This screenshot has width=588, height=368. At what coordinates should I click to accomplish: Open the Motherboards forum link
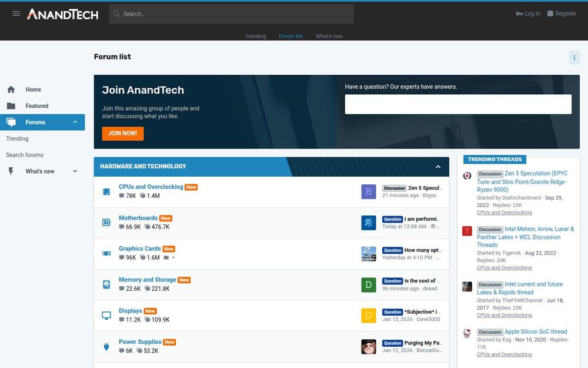[138, 218]
